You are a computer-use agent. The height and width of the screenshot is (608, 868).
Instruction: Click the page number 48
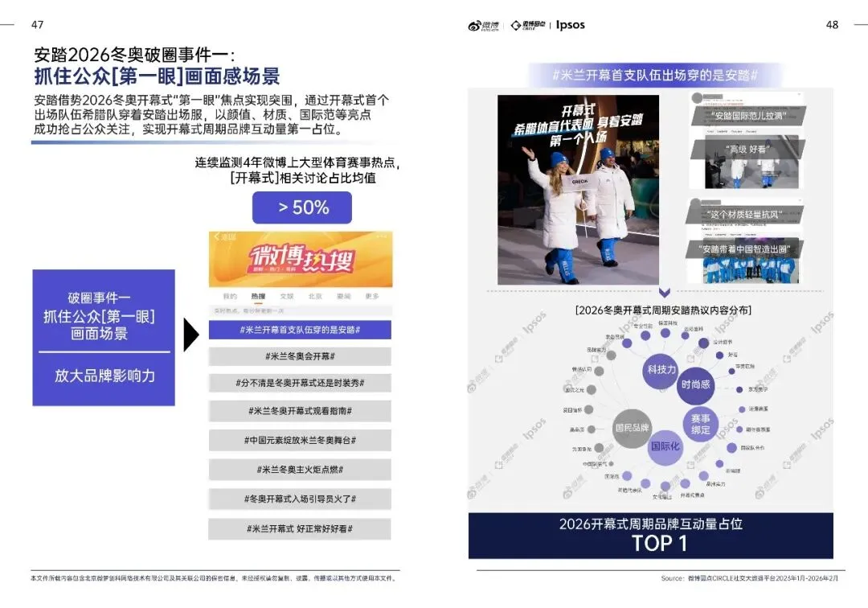pyautogui.click(x=832, y=25)
